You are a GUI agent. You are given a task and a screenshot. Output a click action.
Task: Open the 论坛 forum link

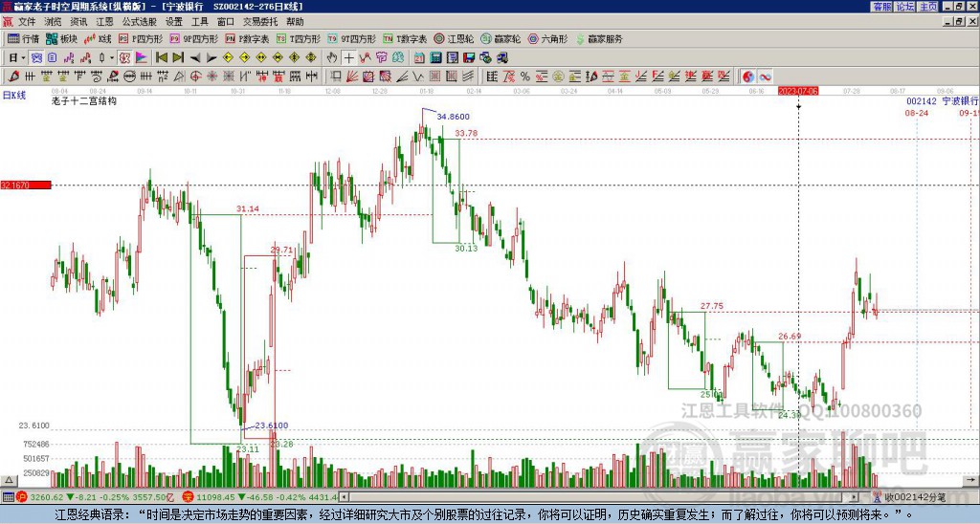[x=905, y=7]
